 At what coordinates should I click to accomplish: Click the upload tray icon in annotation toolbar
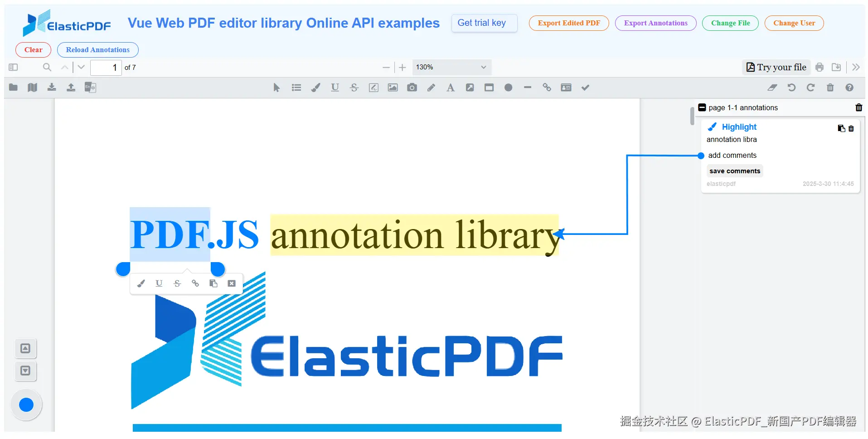pyautogui.click(x=71, y=88)
